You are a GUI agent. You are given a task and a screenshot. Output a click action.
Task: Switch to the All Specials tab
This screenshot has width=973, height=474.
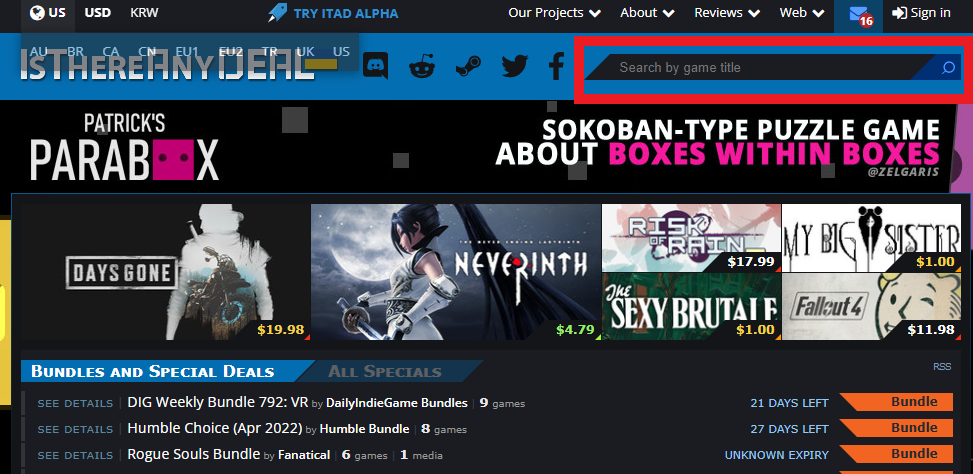click(x=385, y=372)
